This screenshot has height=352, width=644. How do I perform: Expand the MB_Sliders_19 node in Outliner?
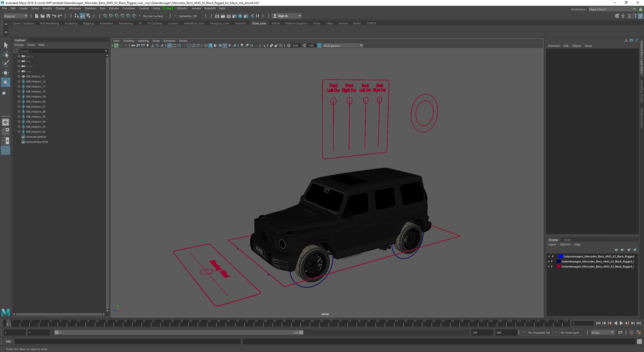pos(19,76)
